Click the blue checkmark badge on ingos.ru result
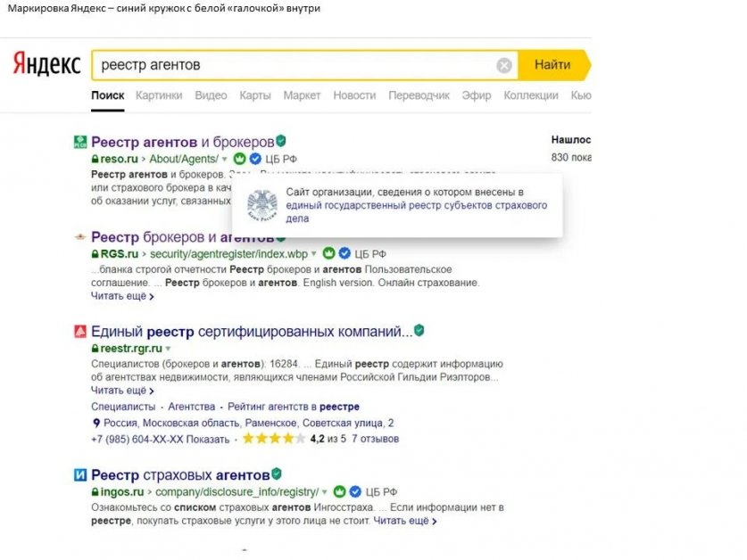This screenshot has width=747, height=560. coord(355,491)
